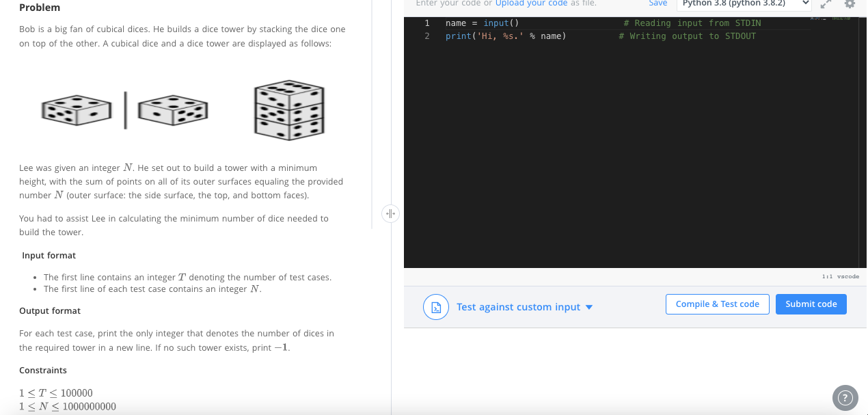Click the green shortcut hint in editor corner
This screenshot has width=868, height=415.
841,18
